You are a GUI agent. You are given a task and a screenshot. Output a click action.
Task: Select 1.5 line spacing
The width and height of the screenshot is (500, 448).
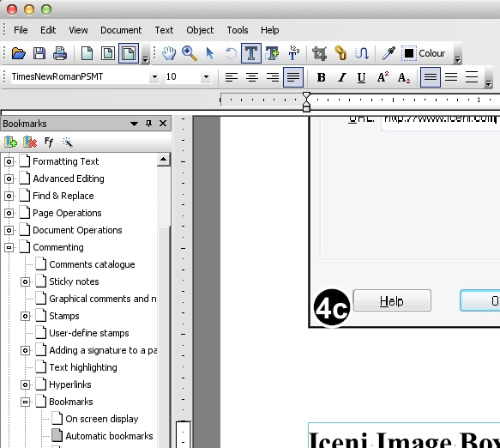click(451, 77)
